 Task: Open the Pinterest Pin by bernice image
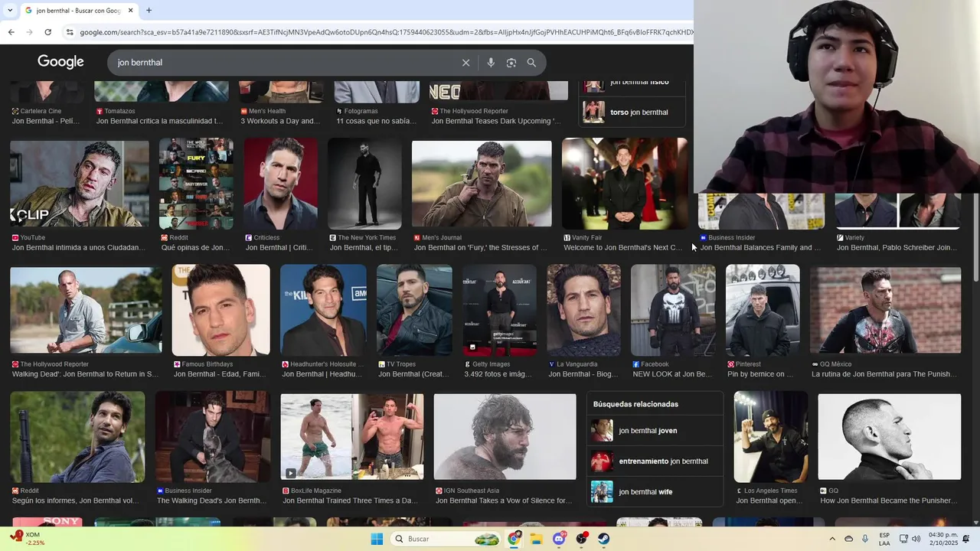763,310
